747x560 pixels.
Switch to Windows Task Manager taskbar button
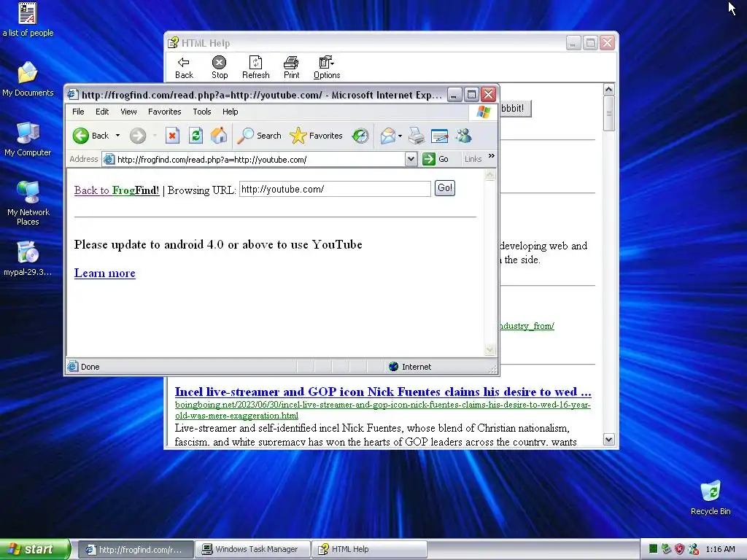253,550
